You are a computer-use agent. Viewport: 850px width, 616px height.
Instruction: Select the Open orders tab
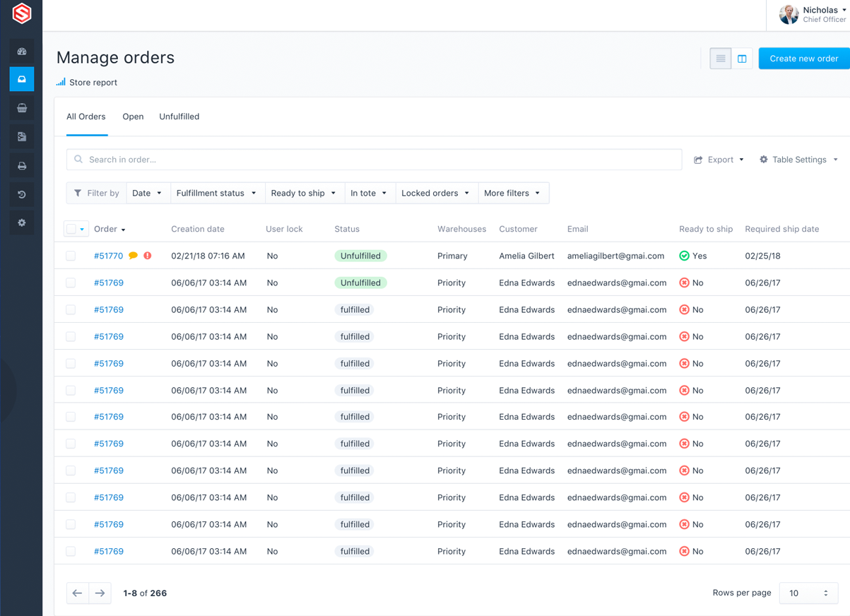click(133, 117)
